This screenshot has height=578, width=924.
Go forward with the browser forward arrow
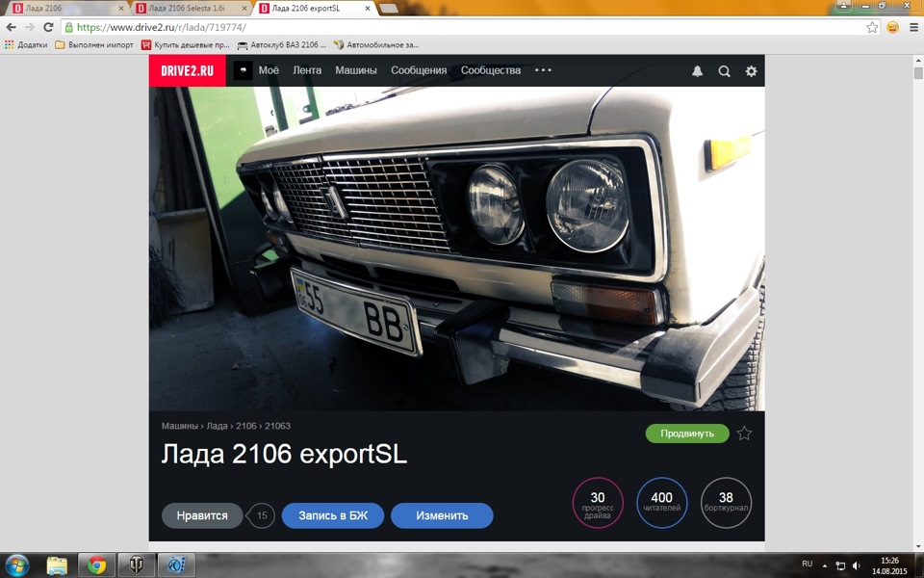(x=30, y=27)
